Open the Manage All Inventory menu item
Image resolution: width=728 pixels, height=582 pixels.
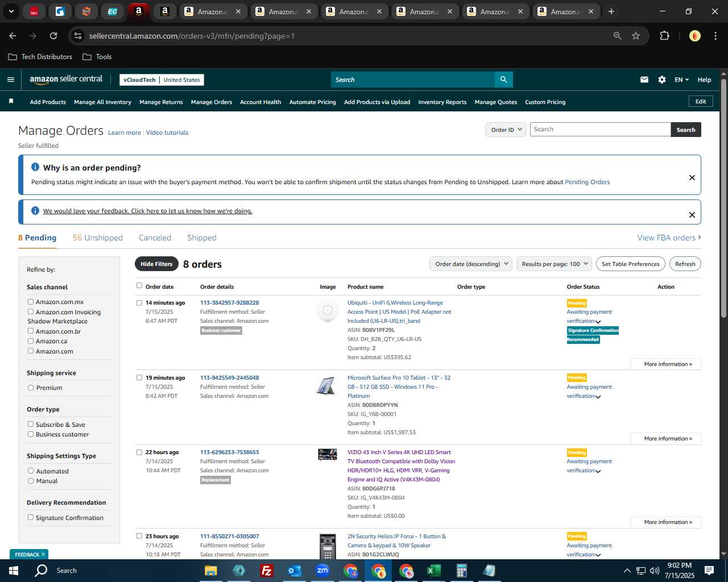[102, 102]
